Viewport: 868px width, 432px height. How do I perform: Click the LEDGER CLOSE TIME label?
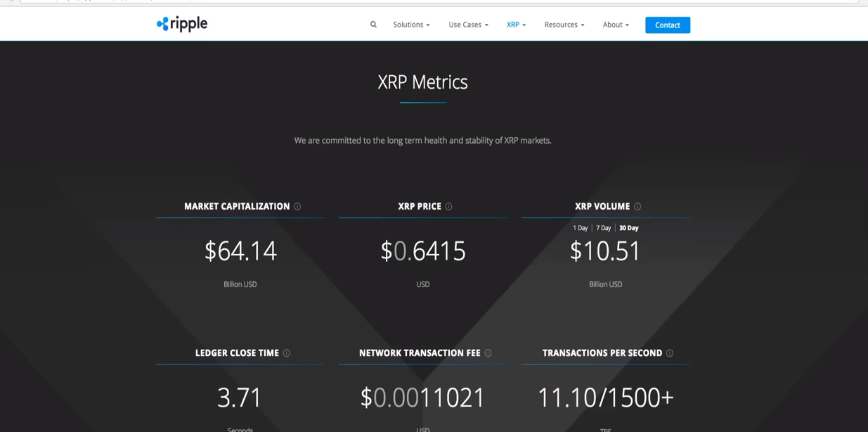237,353
